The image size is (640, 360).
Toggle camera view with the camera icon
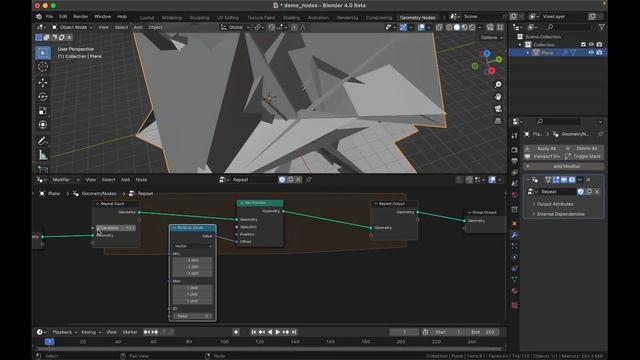[498, 109]
